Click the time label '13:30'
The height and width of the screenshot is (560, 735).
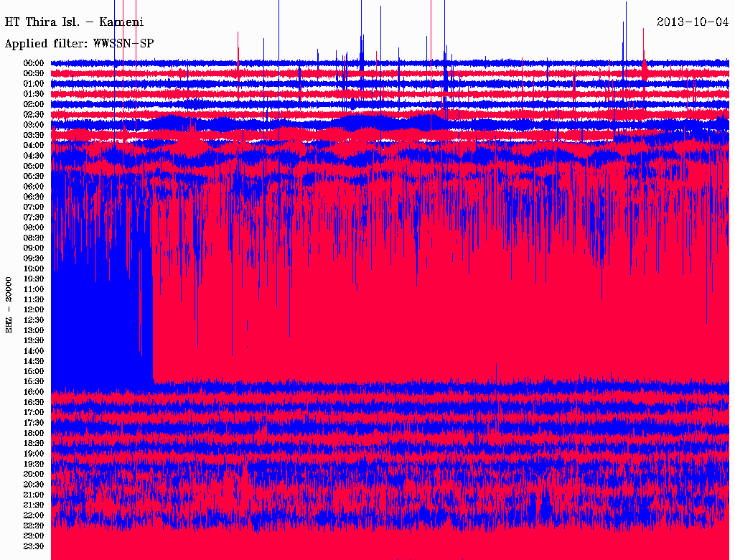point(34,340)
